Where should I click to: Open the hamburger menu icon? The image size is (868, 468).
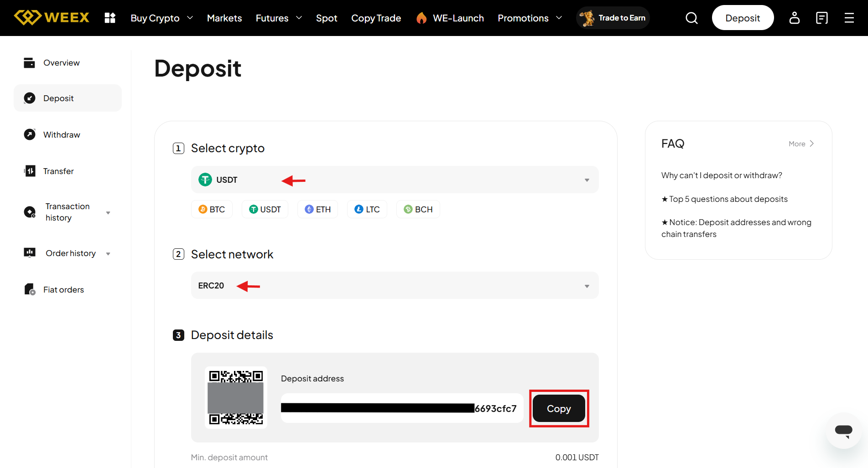(x=849, y=18)
